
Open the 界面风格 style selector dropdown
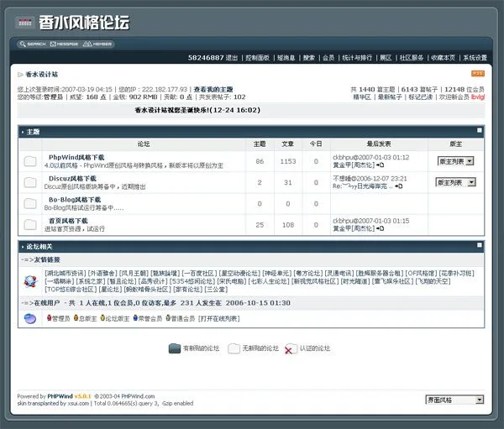pos(455,400)
